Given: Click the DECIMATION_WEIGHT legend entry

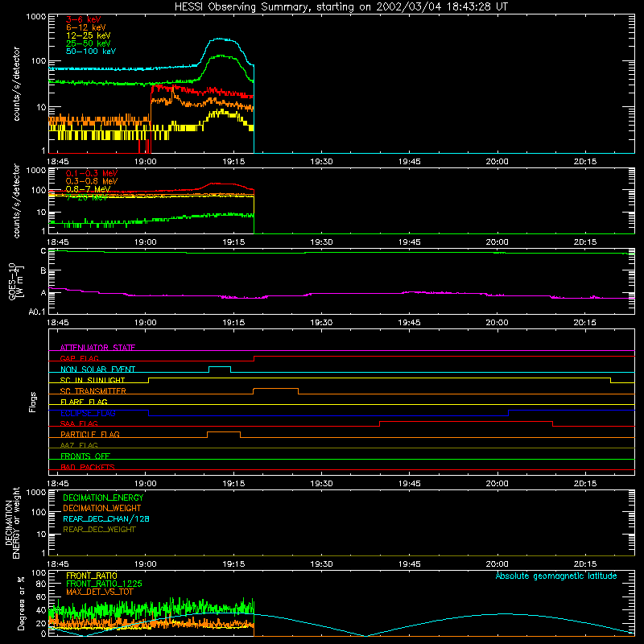Looking at the screenshot, I should (102, 508).
